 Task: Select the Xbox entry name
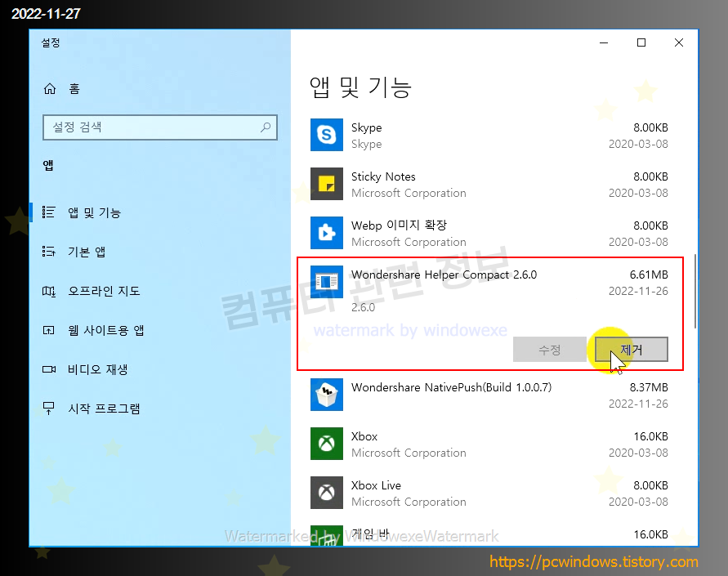tap(364, 437)
